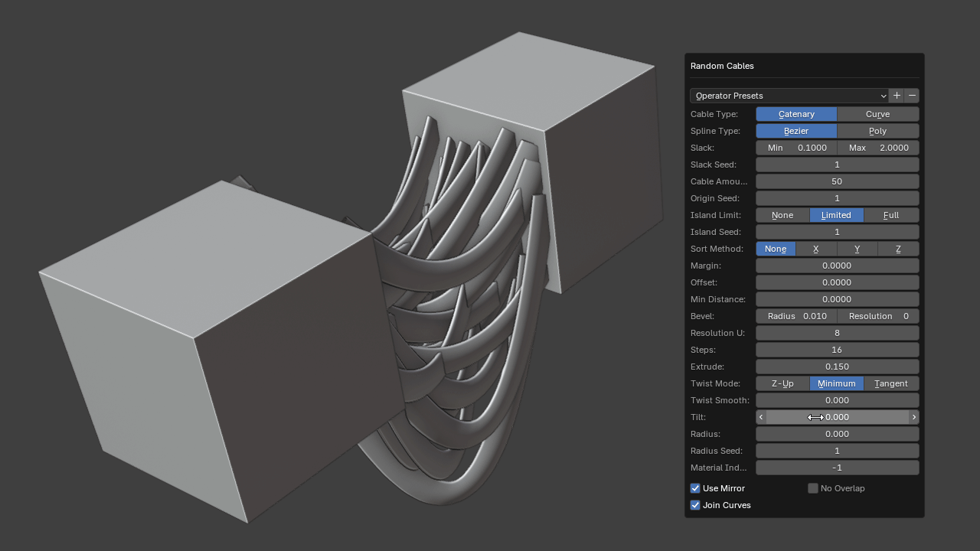Set Twist Mode to Z-Up
980x551 pixels.
point(782,383)
